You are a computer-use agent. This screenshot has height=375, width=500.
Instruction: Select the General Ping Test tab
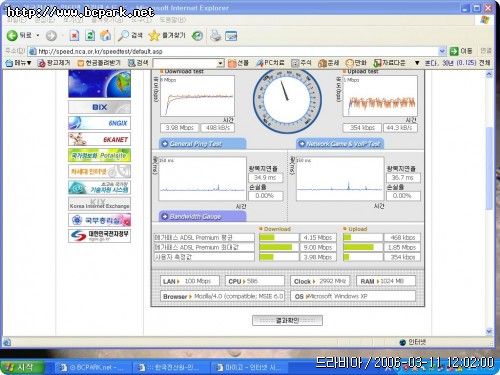tap(202, 144)
